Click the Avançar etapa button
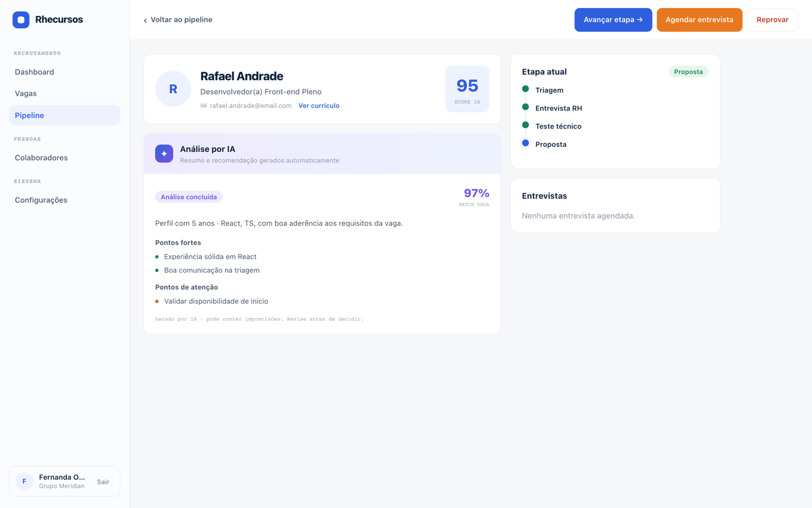 tap(613, 20)
